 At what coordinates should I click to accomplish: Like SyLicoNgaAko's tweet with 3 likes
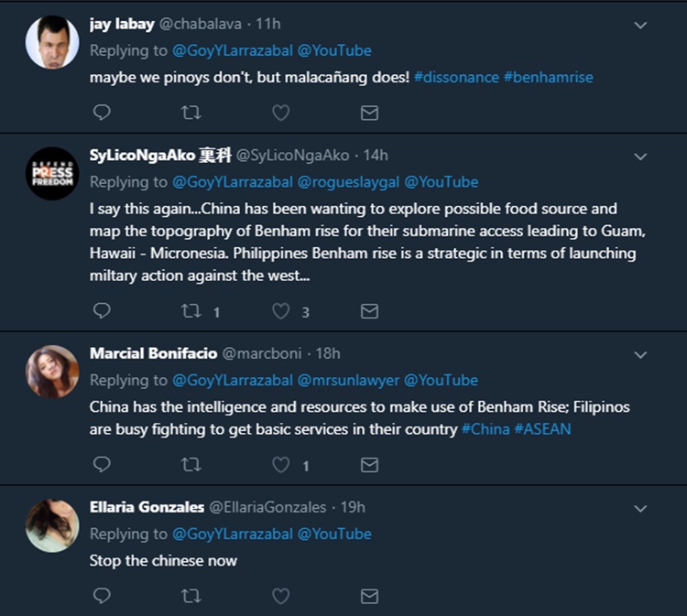pyautogui.click(x=281, y=311)
